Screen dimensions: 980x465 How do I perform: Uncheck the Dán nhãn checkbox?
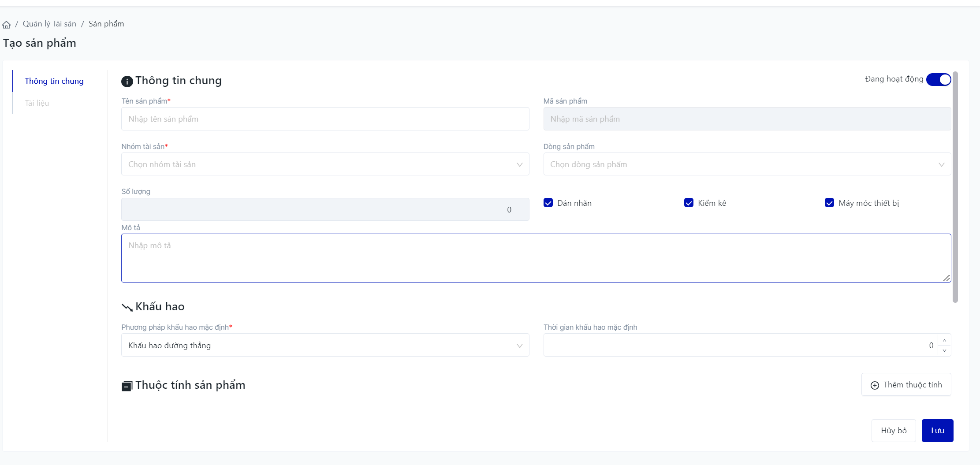[548, 203]
